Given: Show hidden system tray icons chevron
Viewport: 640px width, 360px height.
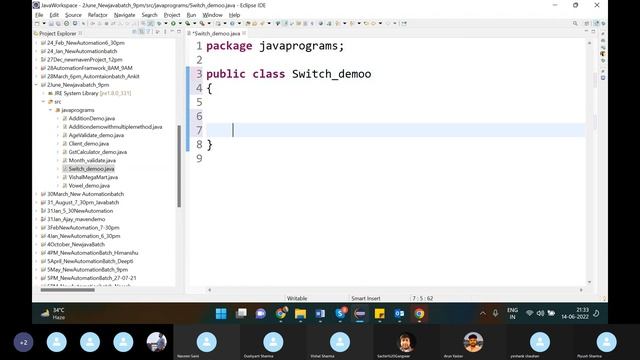Looking at the screenshot, I should click(483, 313).
